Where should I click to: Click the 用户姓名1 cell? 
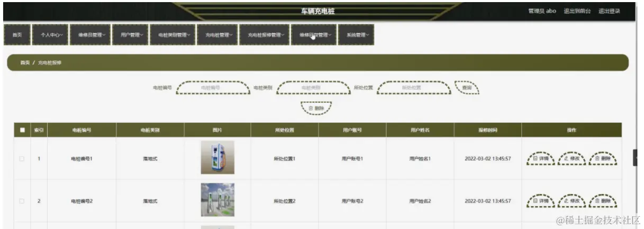tap(420, 158)
